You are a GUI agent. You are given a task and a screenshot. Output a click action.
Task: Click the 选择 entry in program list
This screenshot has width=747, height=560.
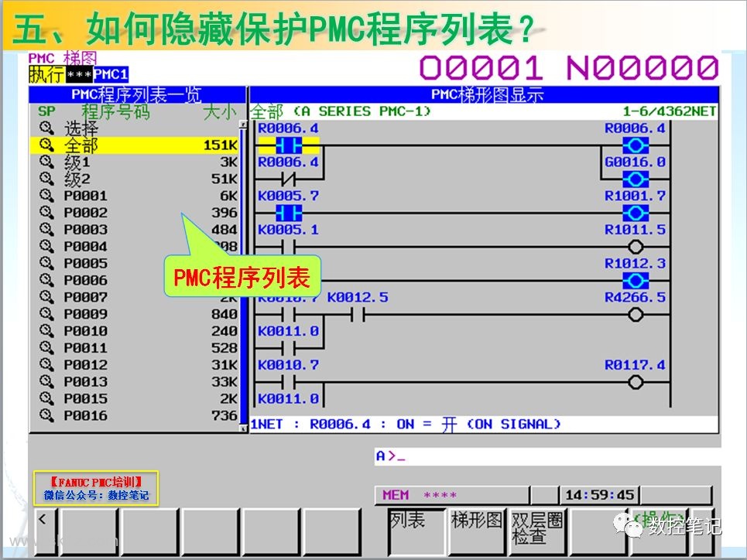81,128
